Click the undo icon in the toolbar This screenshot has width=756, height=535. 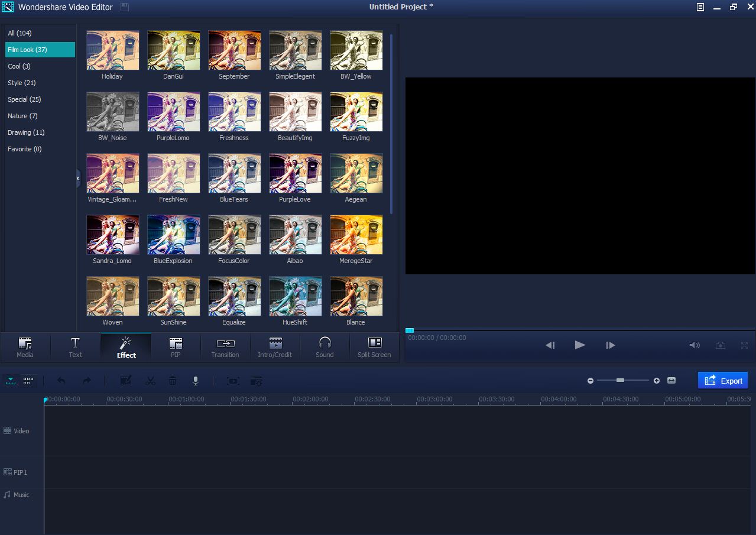[61, 381]
